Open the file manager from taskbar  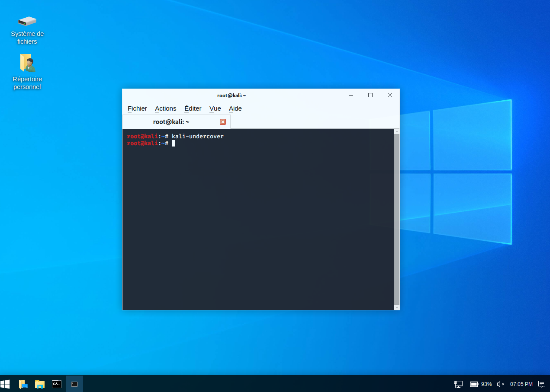click(40, 384)
